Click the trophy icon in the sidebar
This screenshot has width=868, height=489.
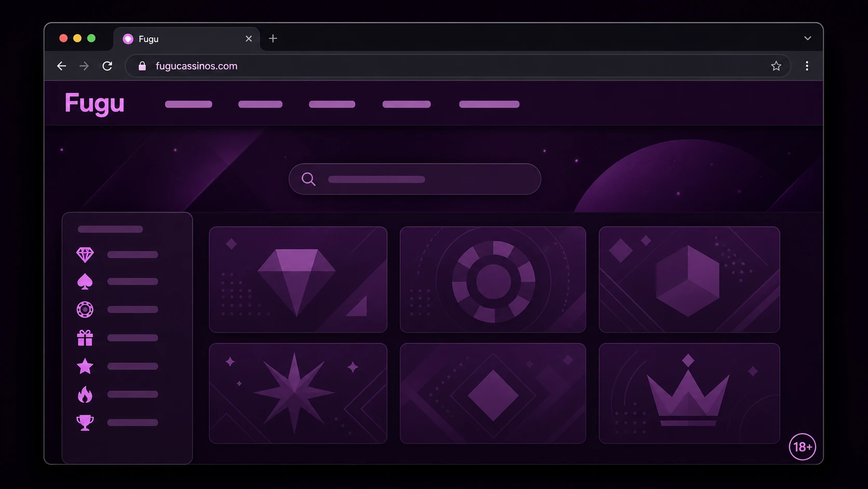click(x=85, y=422)
